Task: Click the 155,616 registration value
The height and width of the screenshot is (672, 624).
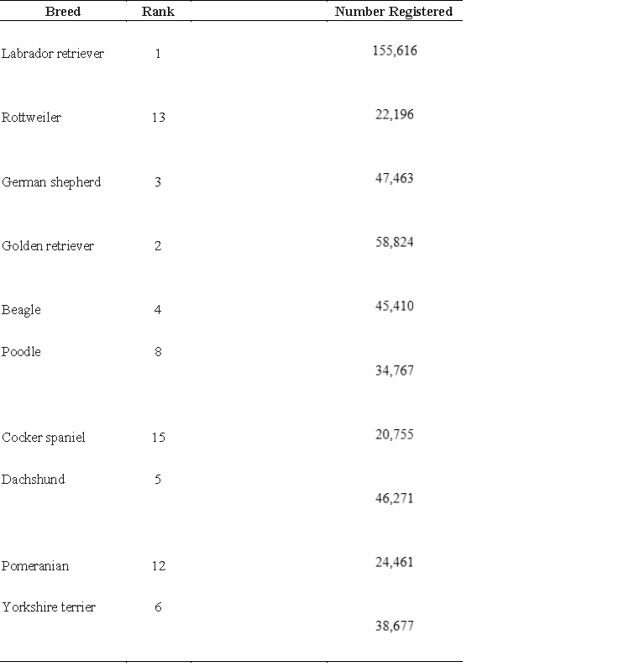Action: (x=395, y=50)
